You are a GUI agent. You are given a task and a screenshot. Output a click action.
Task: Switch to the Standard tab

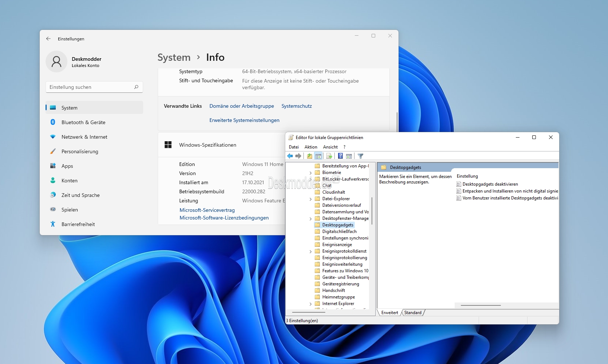(413, 313)
